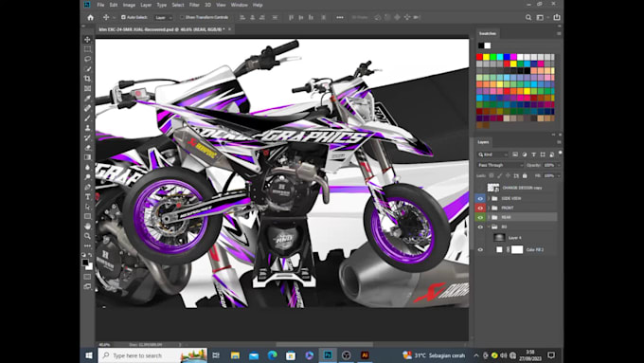Collapse the BG group

489,227
